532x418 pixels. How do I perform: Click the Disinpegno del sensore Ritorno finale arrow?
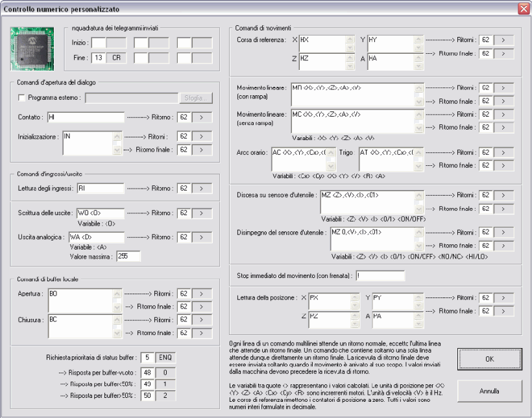click(x=503, y=246)
